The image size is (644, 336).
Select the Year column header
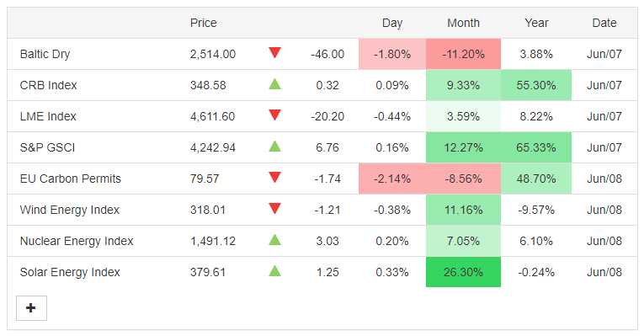click(536, 23)
